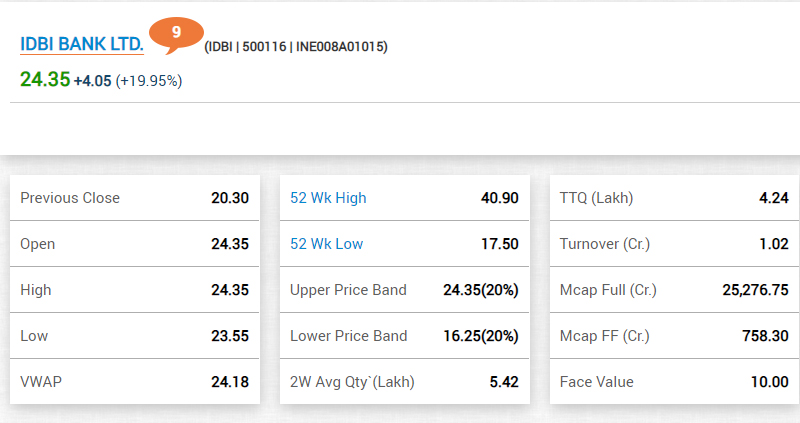Select the VWAP row

point(135,382)
